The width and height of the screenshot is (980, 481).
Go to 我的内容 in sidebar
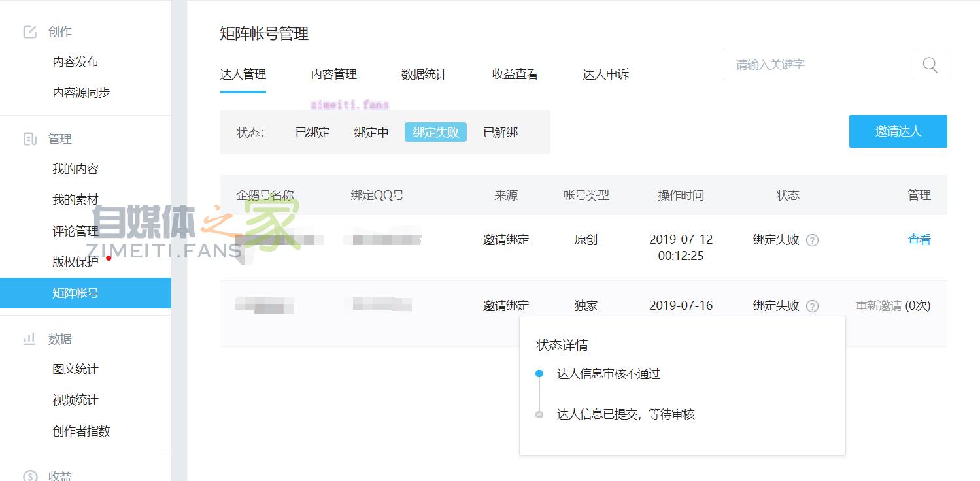pyautogui.click(x=75, y=169)
